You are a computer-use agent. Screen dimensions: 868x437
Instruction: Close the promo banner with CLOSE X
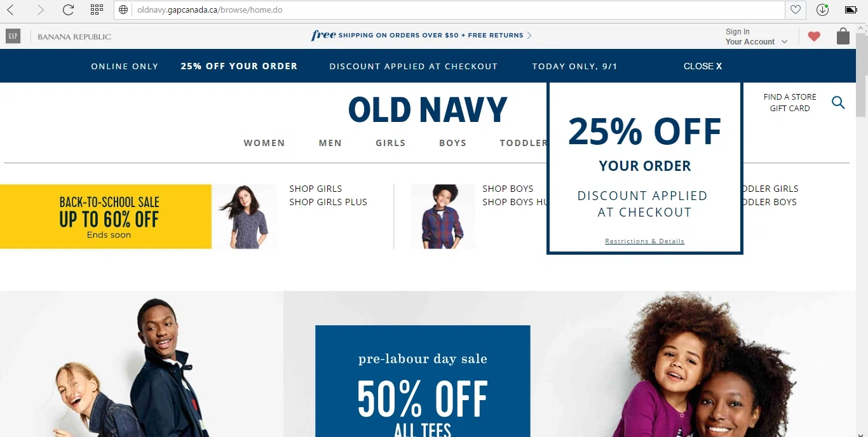click(703, 66)
